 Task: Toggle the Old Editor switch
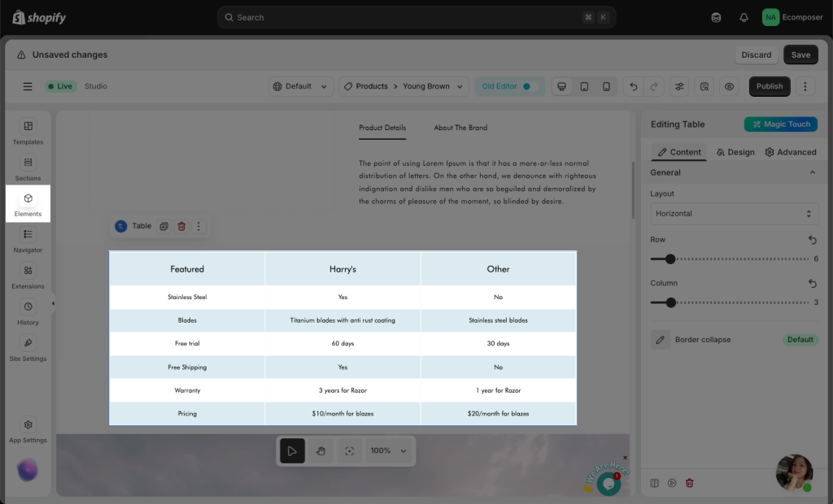click(x=530, y=86)
